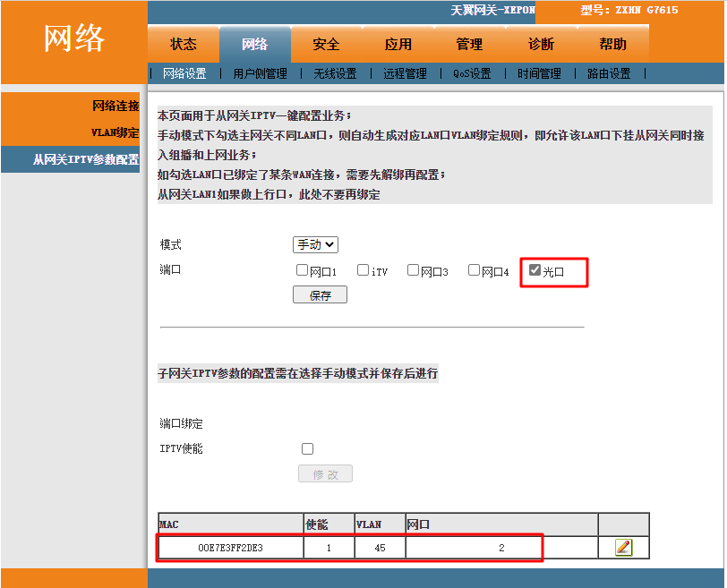This screenshot has height=588, width=727.
Task: Click the edit pencil icon in MAC table row
Action: click(x=624, y=547)
